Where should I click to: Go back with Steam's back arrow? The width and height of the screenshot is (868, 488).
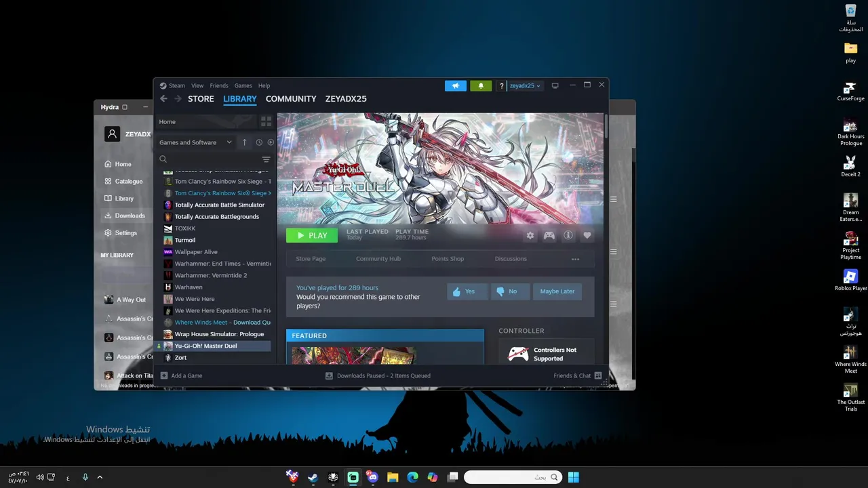(163, 99)
